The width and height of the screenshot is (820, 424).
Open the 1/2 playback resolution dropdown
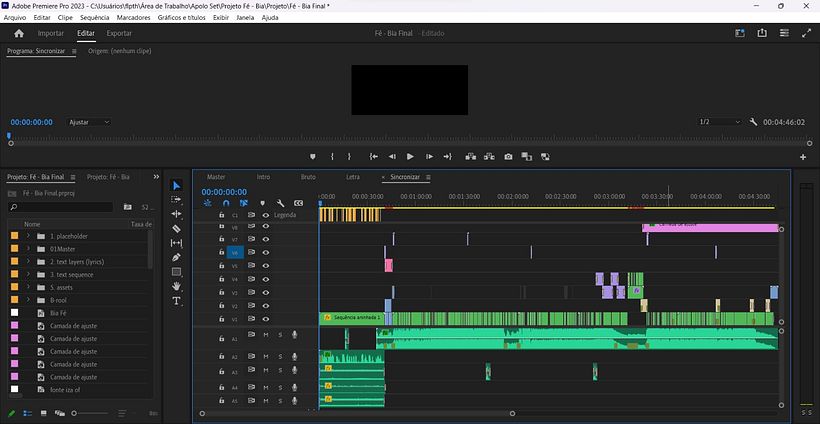click(x=720, y=122)
